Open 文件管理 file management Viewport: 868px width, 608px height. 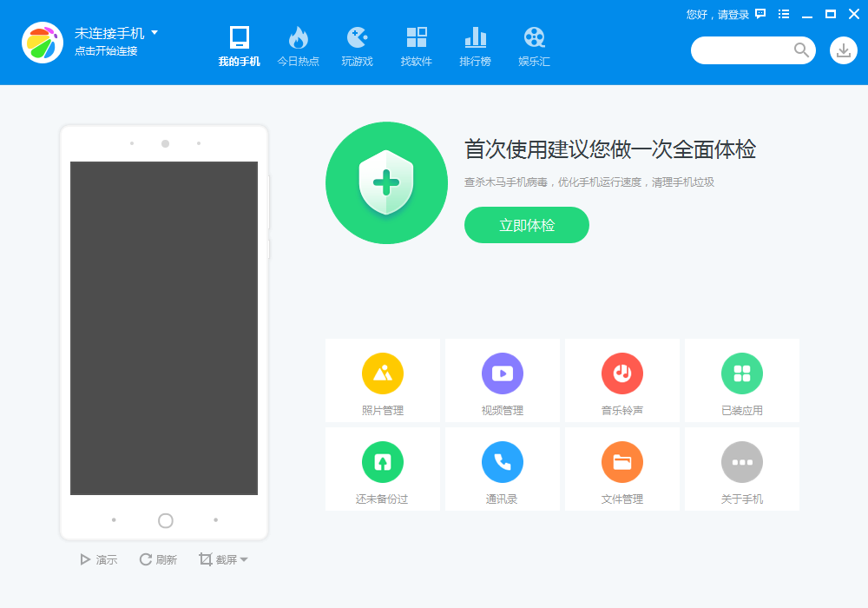(622, 469)
